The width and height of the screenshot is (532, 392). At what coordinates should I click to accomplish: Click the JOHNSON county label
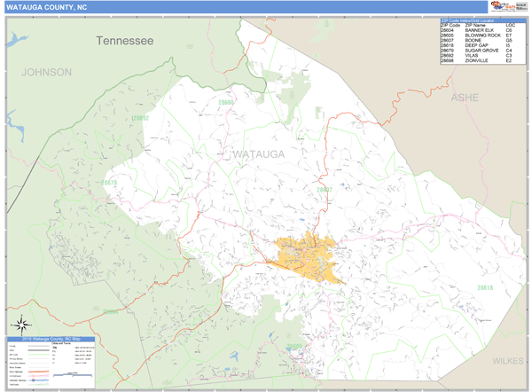tap(46, 72)
